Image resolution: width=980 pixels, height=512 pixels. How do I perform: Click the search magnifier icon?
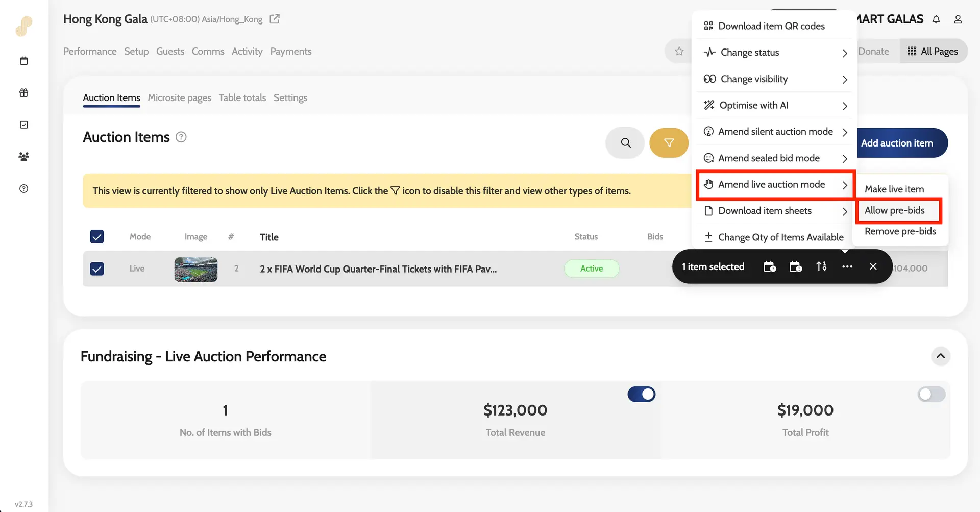[625, 143]
